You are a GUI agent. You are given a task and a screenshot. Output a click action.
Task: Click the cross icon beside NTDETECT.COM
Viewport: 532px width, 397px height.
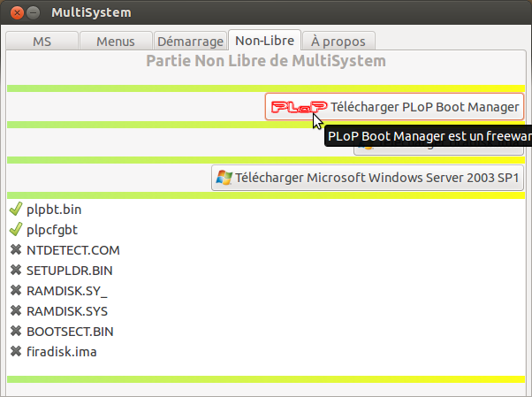pos(16,250)
